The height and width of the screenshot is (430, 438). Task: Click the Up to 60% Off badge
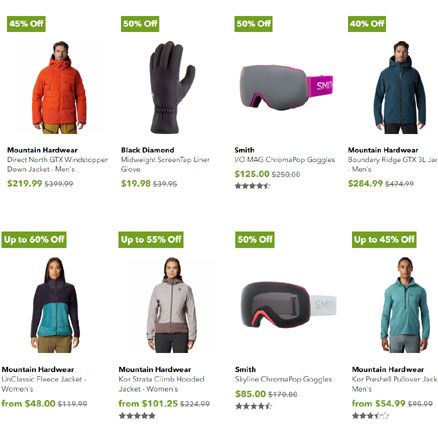(x=34, y=240)
